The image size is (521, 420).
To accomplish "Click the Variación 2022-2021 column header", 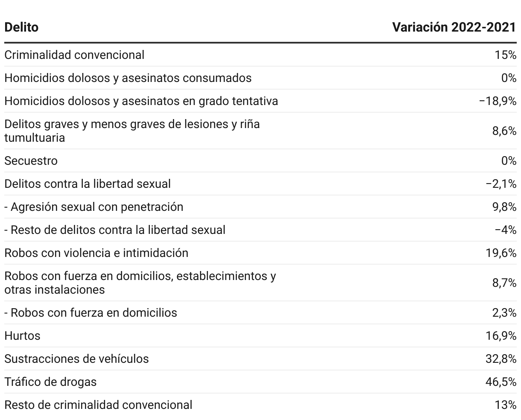I will [x=454, y=27].
